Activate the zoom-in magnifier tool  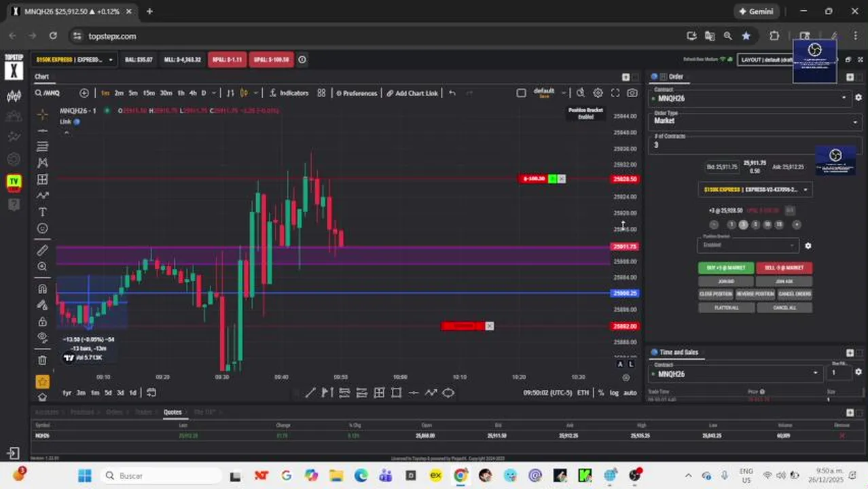[x=42, y=267]
